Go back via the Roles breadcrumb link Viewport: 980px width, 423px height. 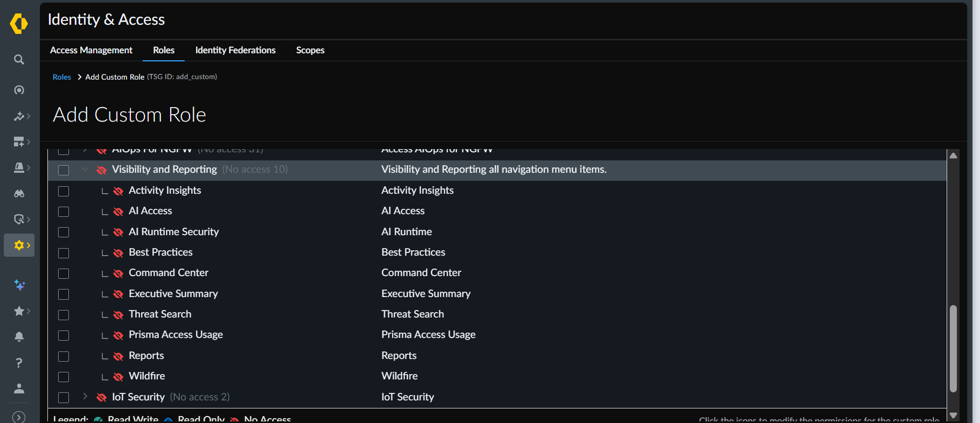[x=62, y=77]
